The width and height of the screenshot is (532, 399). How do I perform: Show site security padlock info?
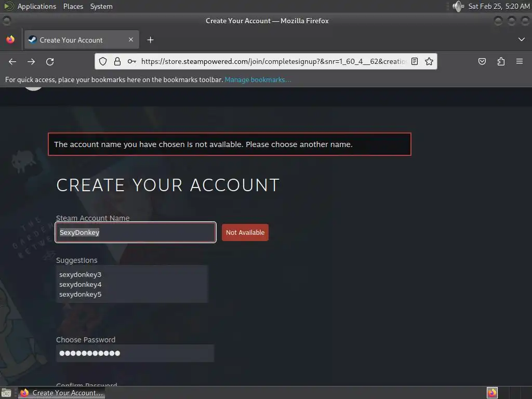click(x=117, y=61)
